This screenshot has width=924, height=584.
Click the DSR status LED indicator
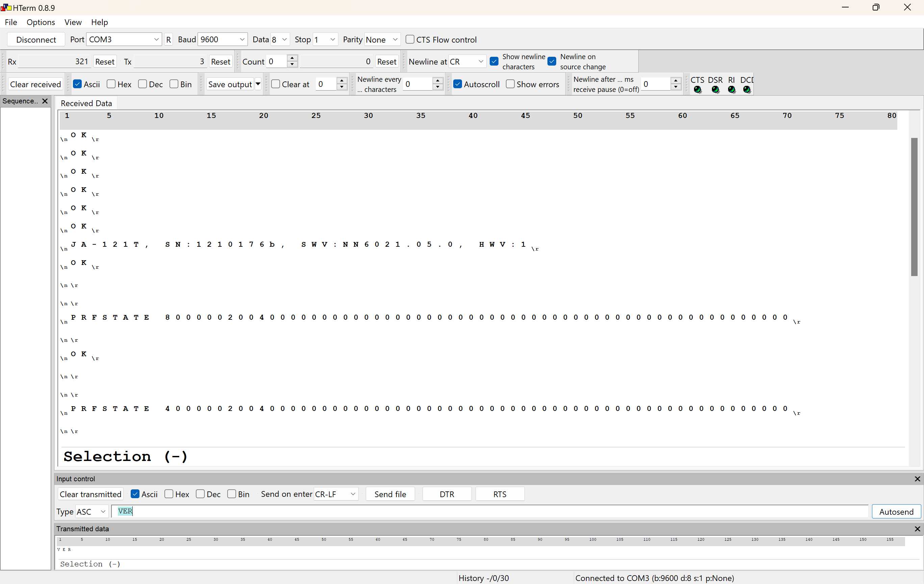point(715,90)
